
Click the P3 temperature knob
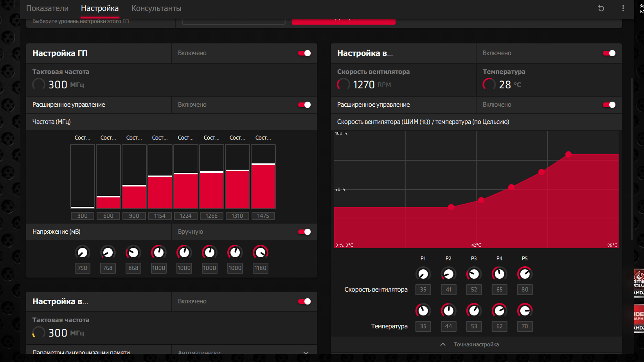coord(474,310)
